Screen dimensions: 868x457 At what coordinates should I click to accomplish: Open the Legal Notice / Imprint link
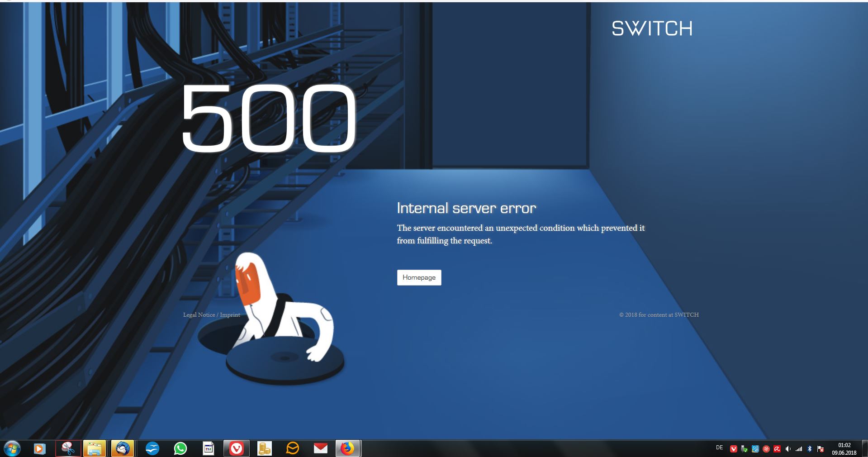(x=212, y=315)
